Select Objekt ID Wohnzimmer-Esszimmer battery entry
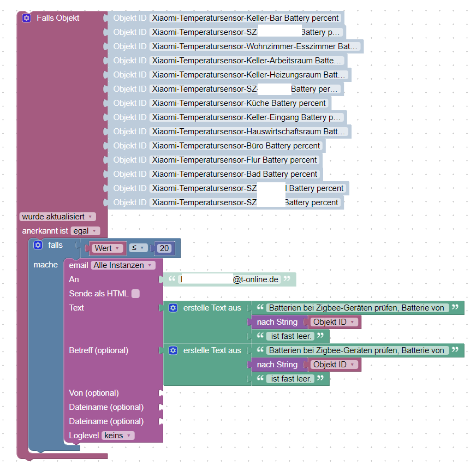 [255, 46]
